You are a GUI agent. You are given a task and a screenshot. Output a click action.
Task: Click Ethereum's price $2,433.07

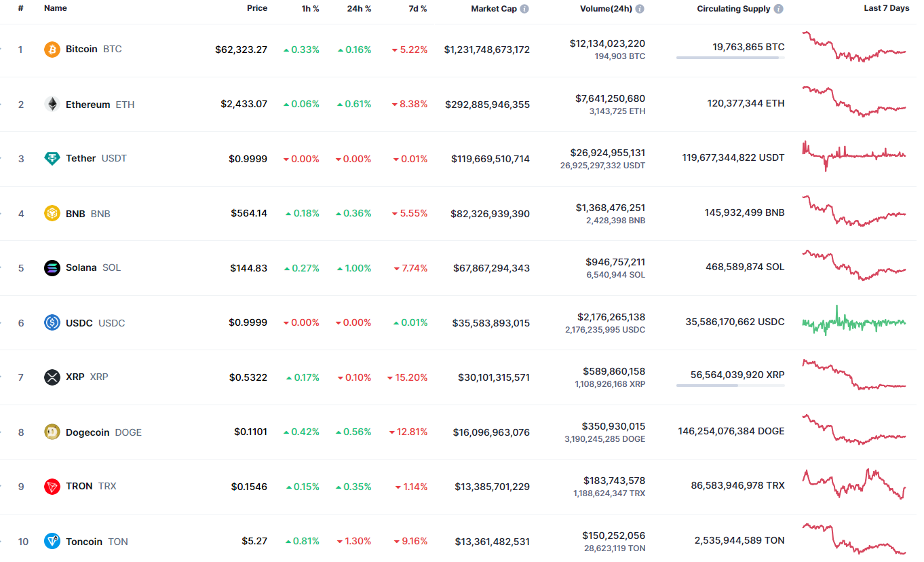[244, 105]
